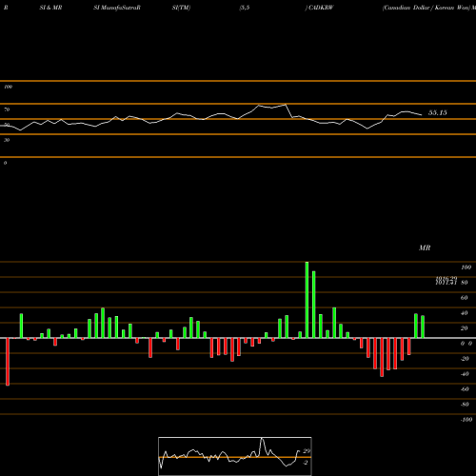Click the Canadian Dollar / Korean Won title
Screen dimensions: 476x476
426,8
